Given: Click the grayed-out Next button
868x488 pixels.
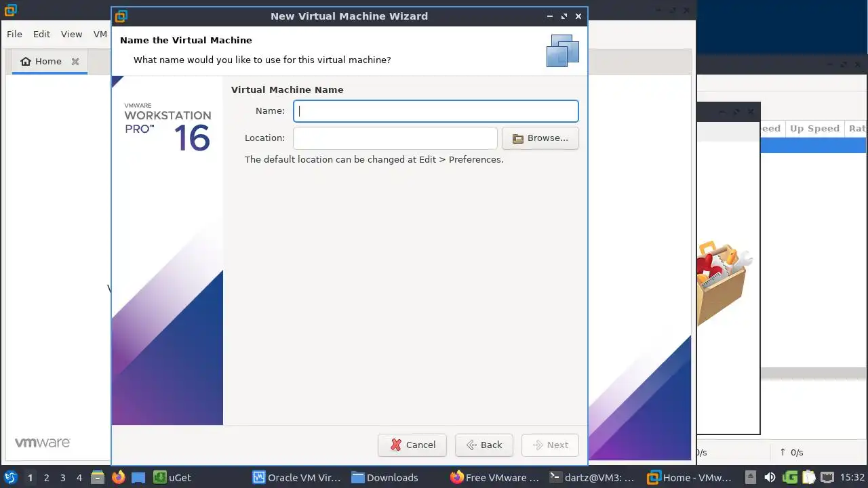Looking at the screenshot, I should [x=550, y=445].
